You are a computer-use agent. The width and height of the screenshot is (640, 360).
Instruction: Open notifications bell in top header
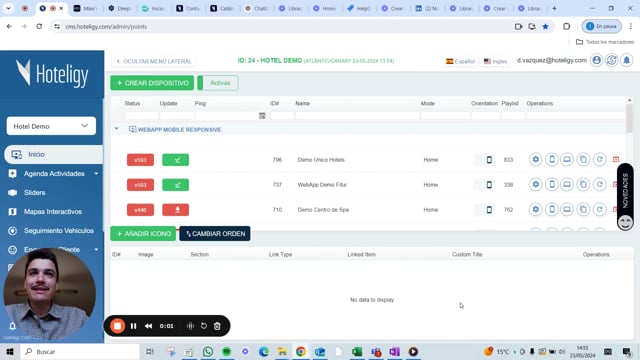[x=627, y=60]
